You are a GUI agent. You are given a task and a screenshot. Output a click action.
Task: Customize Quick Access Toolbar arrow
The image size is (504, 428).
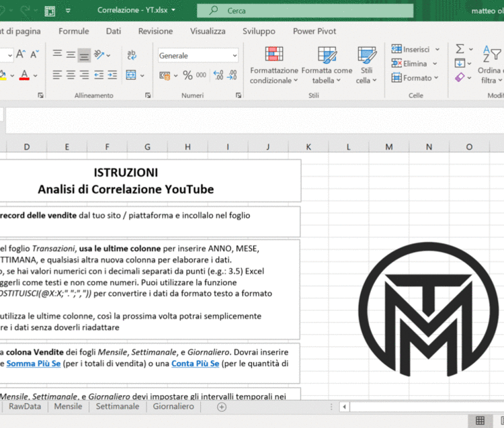(68, 11)
